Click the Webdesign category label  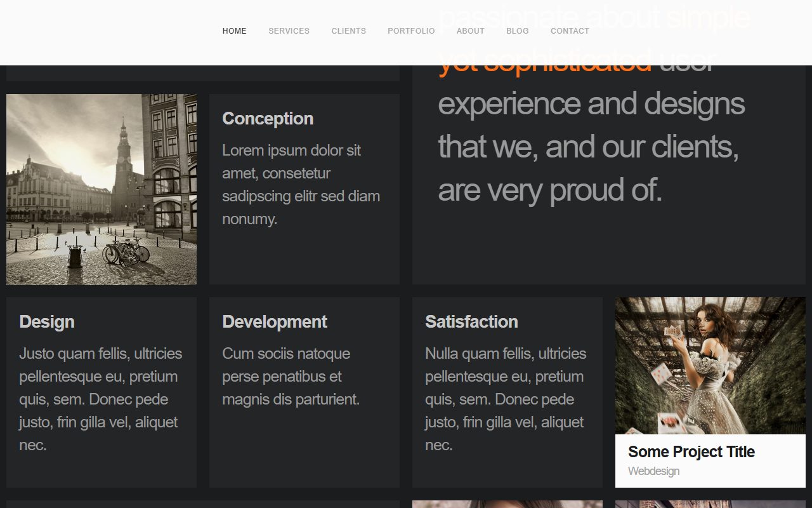(x=653, y=471)
